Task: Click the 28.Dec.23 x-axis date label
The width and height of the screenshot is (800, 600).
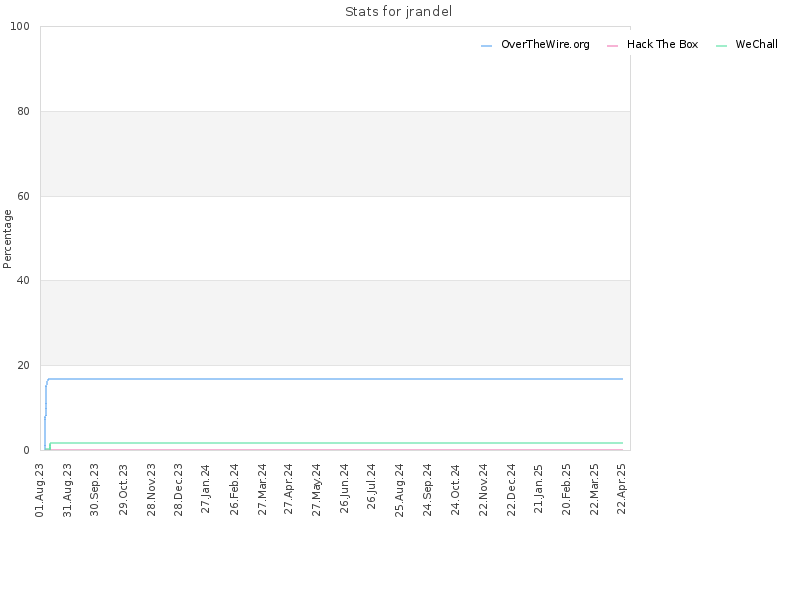Action: click(178, 490)
